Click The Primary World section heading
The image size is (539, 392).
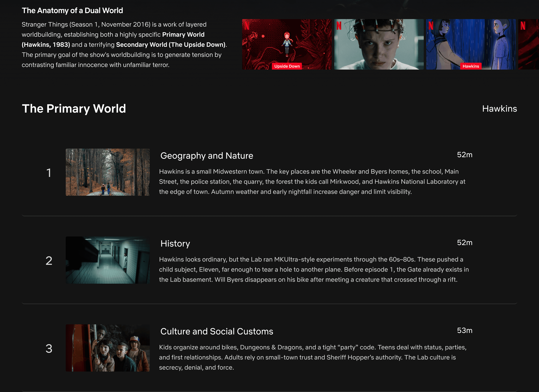point(74,109)
